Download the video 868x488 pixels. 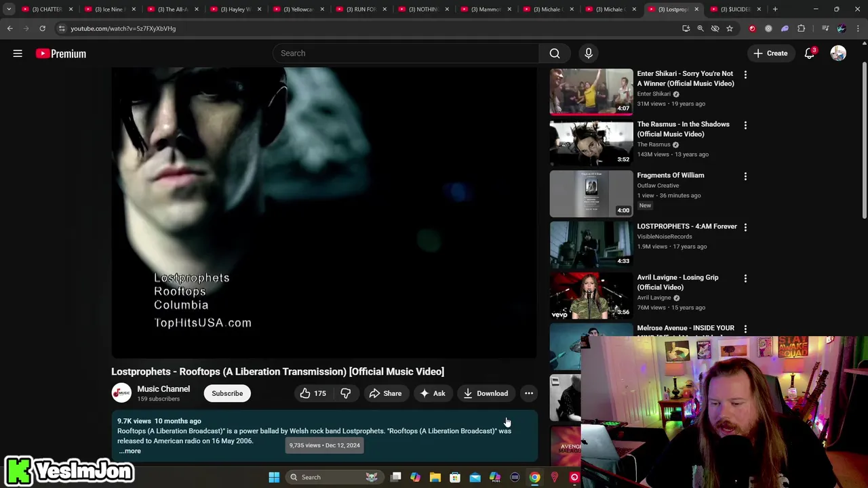coord(486,393)
